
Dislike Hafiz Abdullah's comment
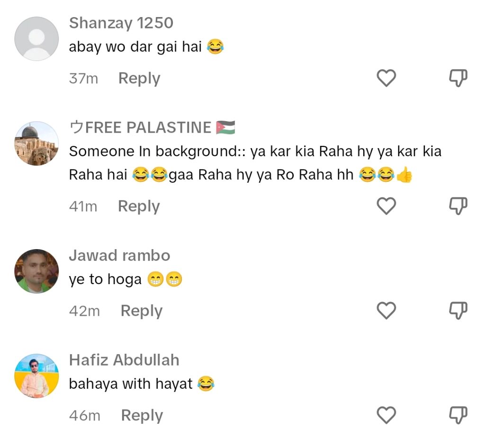(458, 415)
